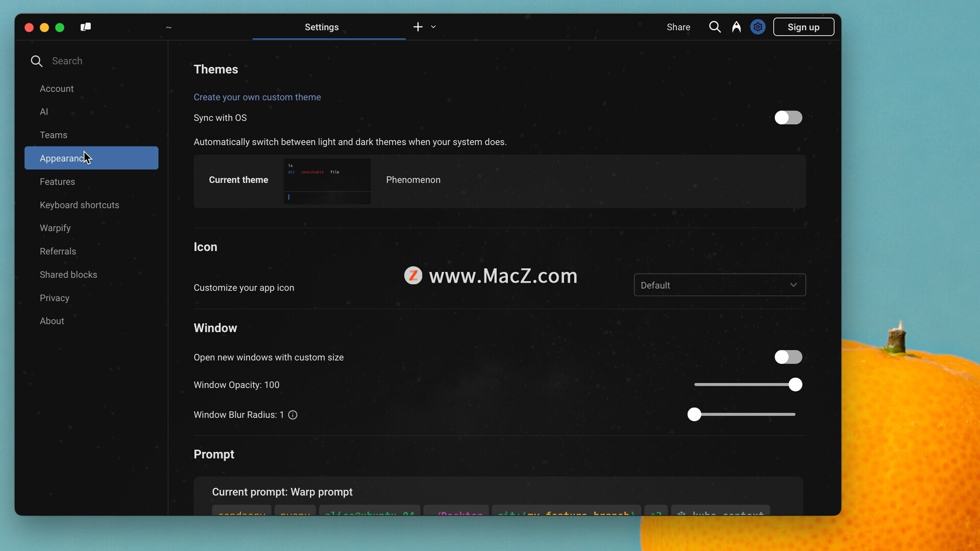Open the Privacy settings section

click(x=91, y=298)
